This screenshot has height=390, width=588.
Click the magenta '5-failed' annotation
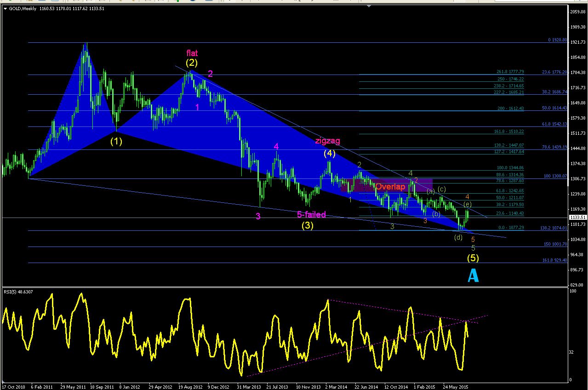[311, 214]
